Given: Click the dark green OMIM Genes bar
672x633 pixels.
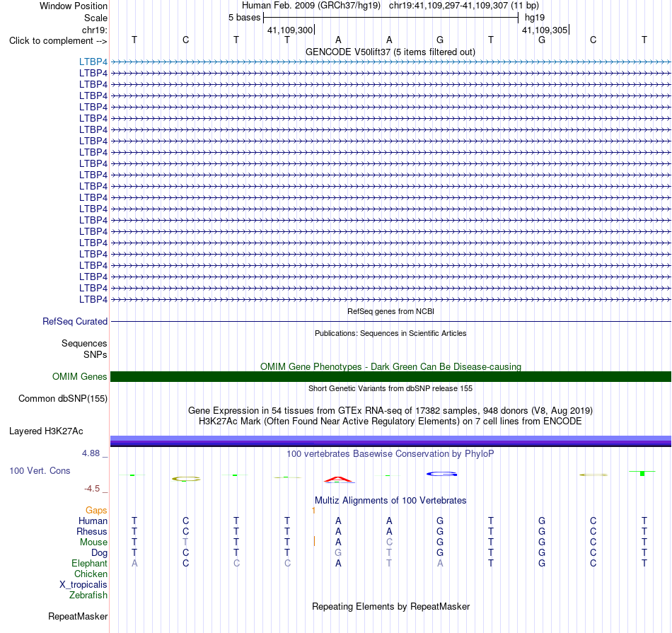Looking at the screenshot, I should tap(390, 377).
